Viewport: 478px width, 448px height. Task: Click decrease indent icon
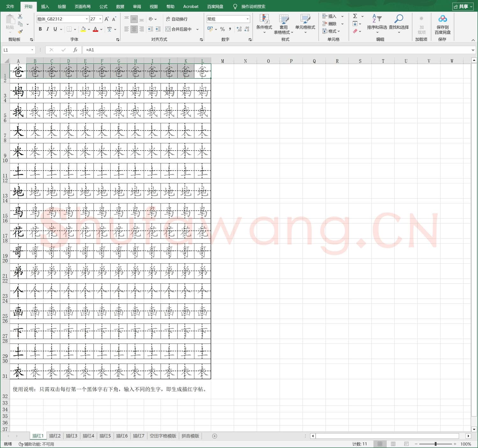pos(150,29)
